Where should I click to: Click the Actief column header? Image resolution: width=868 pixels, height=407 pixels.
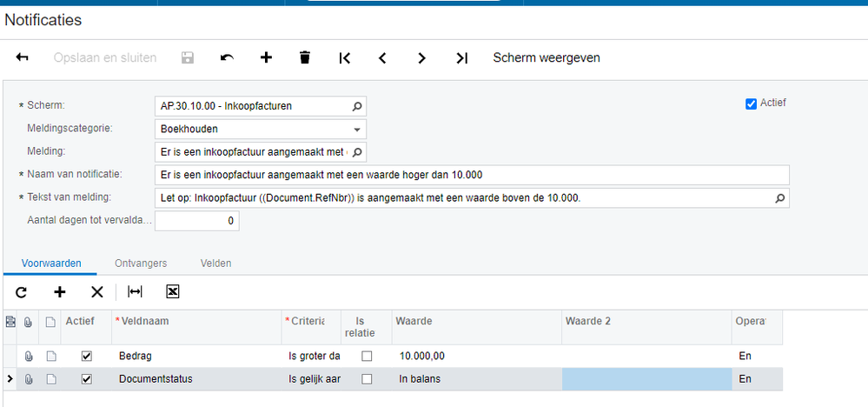coord(86,327)
